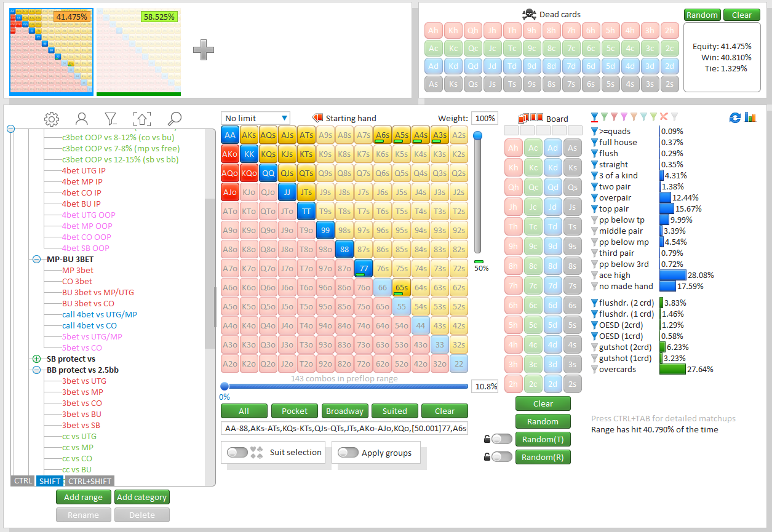772x532 pixels.
Task: Enable the Suit selection switch
Action: point(237,452)
